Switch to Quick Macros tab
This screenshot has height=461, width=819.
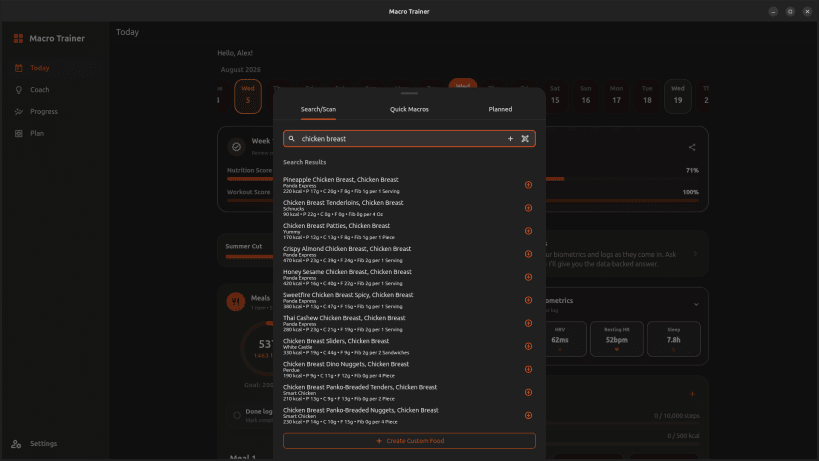[409, 109]
